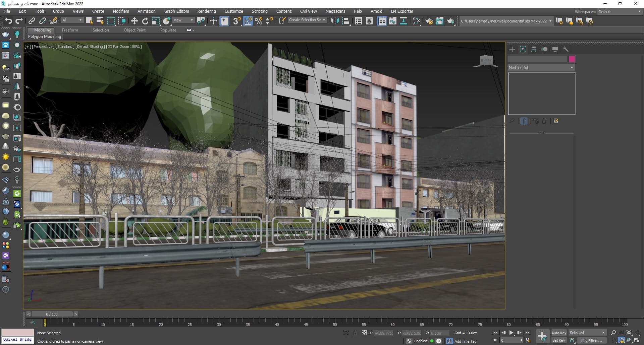The image size is (644, 345).
Task: Toggle the selection lock padlock icon
Action: (x=355, y=333)
